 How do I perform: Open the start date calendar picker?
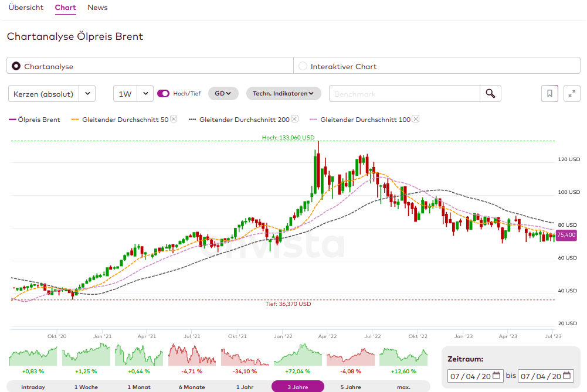[497, 376]
